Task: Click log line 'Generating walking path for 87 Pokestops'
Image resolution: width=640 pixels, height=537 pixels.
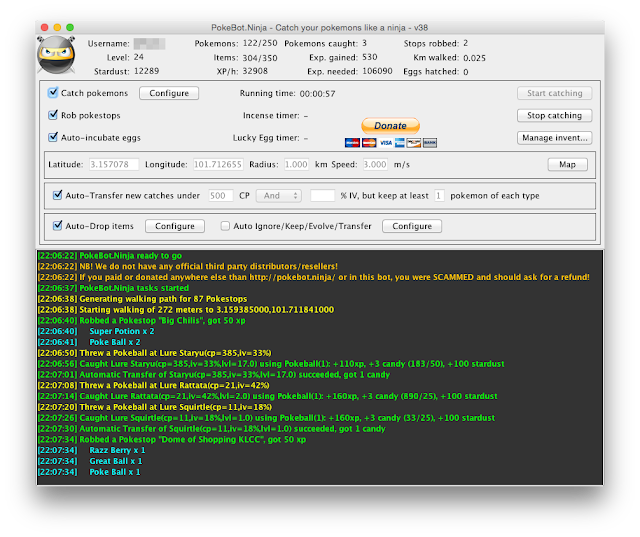Action: tap(142, 299)
